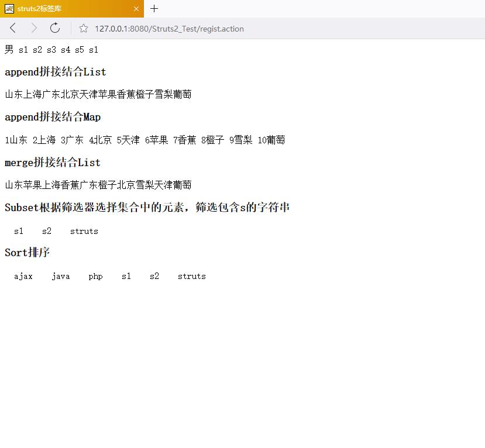485x448 pixels.
Task: Click s3 in the first line
Action: pyautogui.click(x=51, y=50)
